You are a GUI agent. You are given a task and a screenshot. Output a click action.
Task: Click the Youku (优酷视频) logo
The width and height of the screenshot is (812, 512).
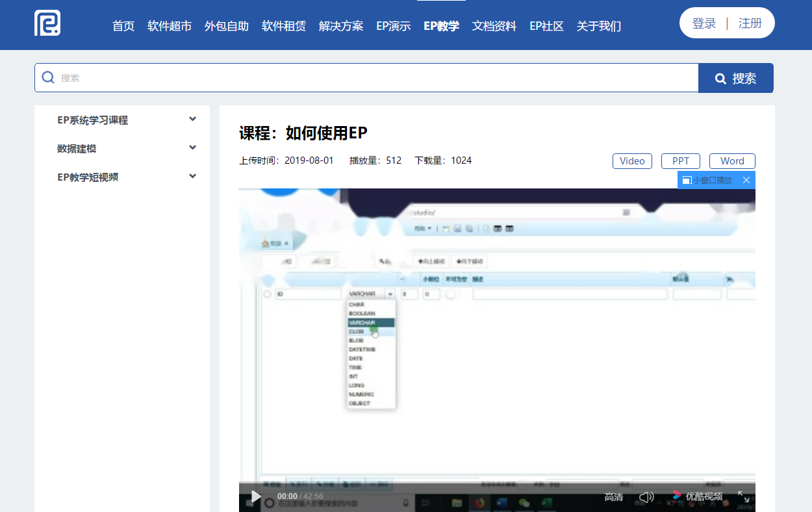tap(697, 496)
